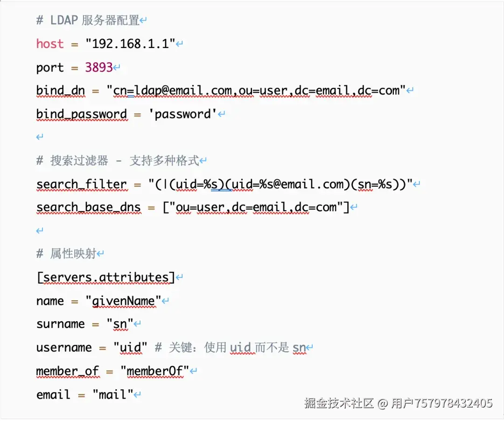
Task: Click the surname key name
Action: click(60, 324)
